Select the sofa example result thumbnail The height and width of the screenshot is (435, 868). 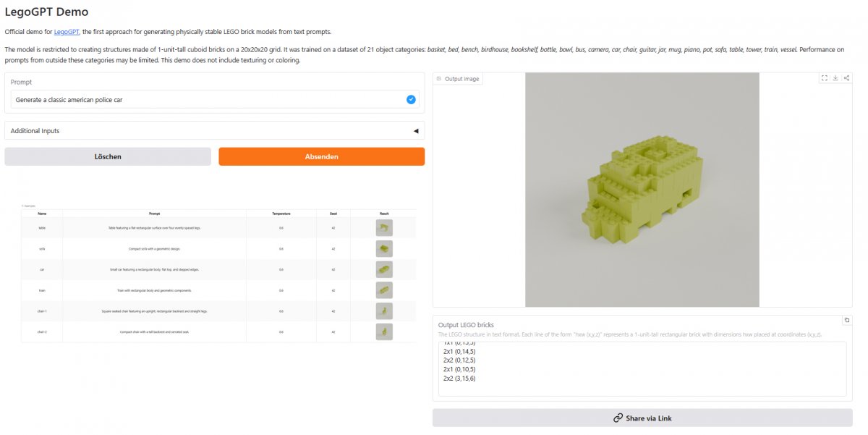(x=384, y=248)
